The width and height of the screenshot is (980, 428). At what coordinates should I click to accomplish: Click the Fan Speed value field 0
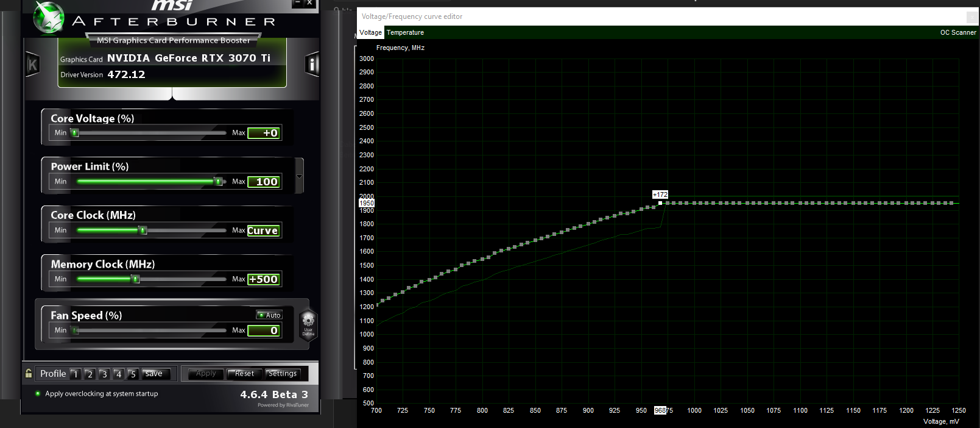(x=264, y=330)
